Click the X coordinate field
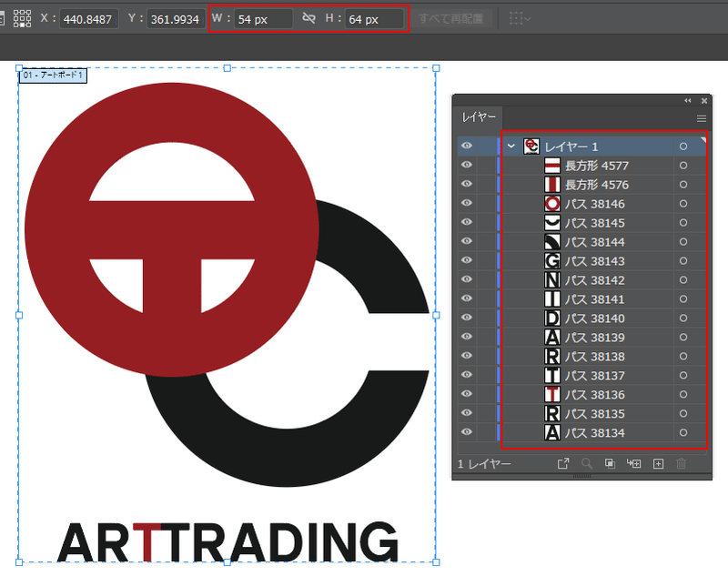728x576 pixels. [88, 19]
